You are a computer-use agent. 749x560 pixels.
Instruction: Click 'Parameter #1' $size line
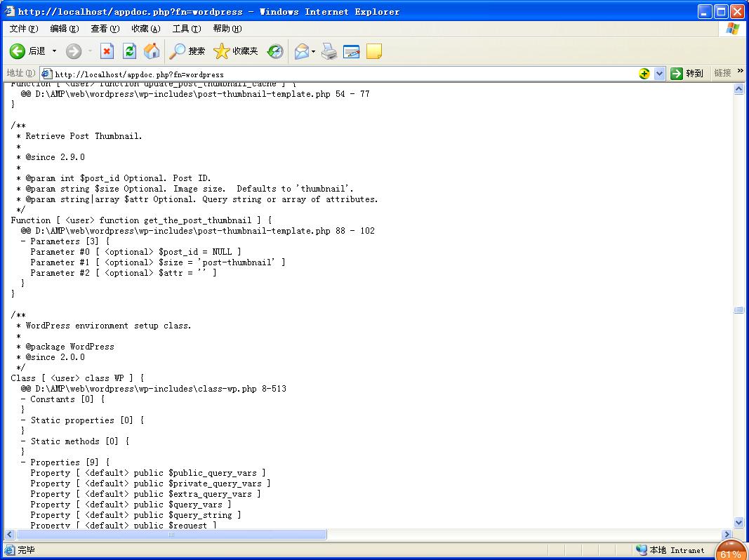click(158, 262)
